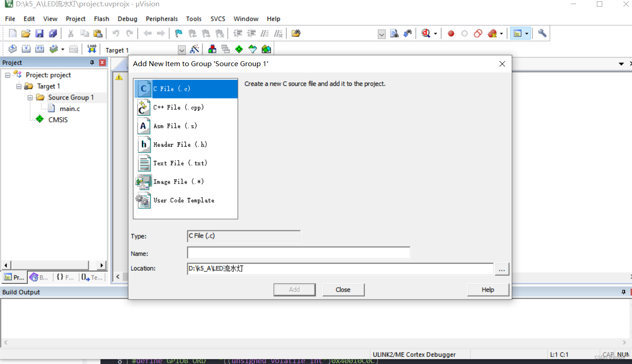Insert a breakpoint with the red dot icon

tap(451, 33)
